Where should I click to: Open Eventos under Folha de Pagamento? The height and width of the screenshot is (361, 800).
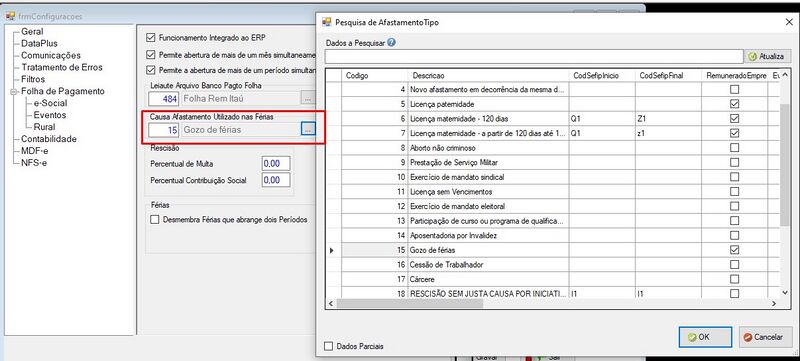pyautogui.click(x=50, y=115)
